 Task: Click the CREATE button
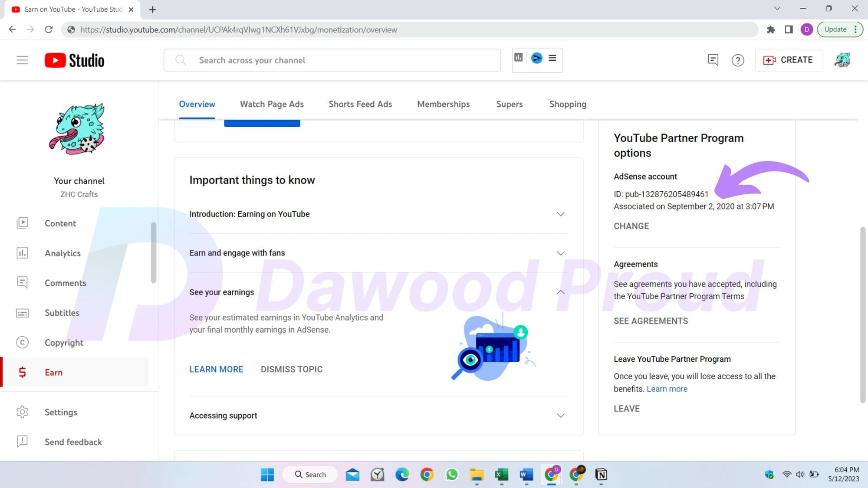point(789,60)
